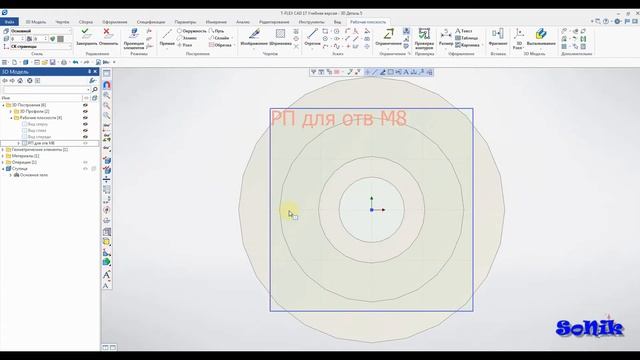Click the gray color swatch in style group

(60, 39)
